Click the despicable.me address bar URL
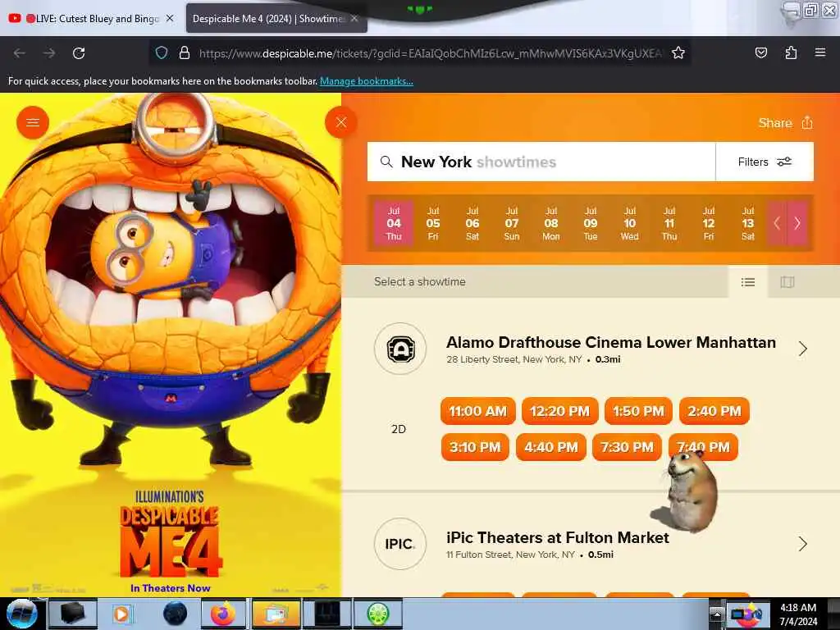The height and width of the screenshot is (630, 840). coord(430,53)
